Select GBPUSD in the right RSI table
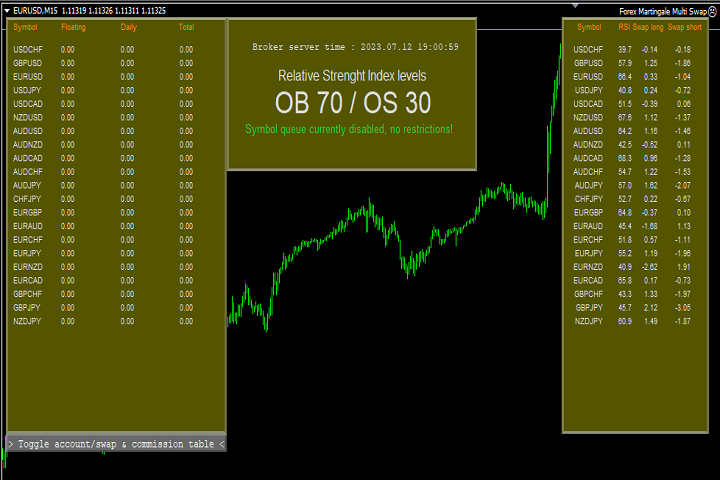 (x=588, y=63)
